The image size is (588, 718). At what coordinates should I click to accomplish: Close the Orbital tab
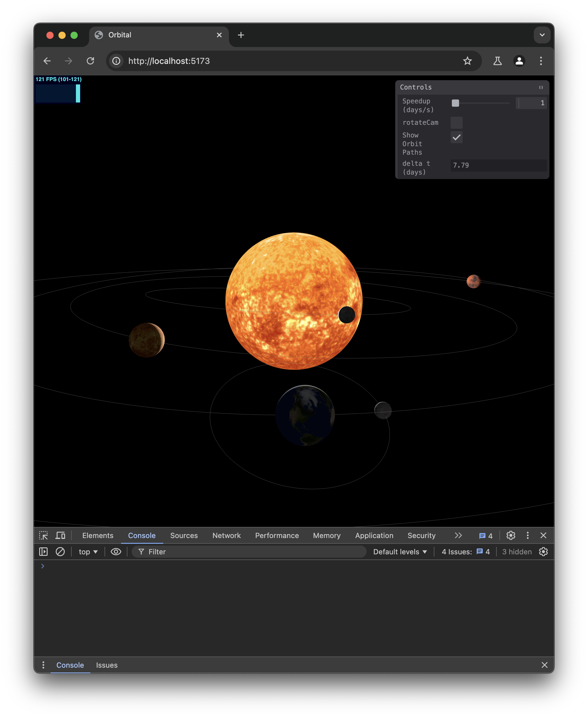pyautogui.click(x=219, y=35)
